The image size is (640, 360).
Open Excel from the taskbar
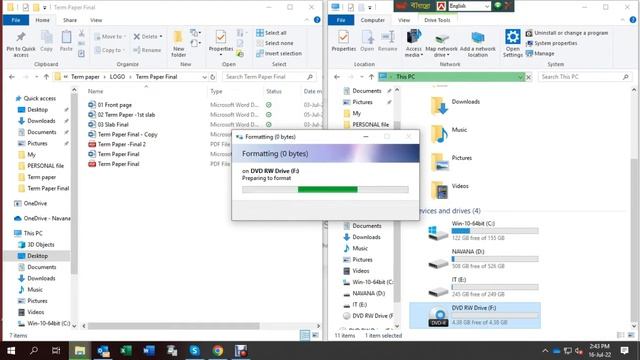tap(126, 351)
